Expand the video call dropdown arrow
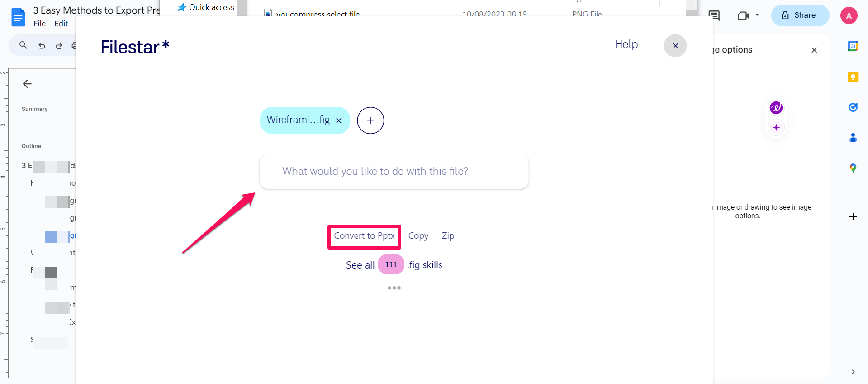 click(757, 15)
